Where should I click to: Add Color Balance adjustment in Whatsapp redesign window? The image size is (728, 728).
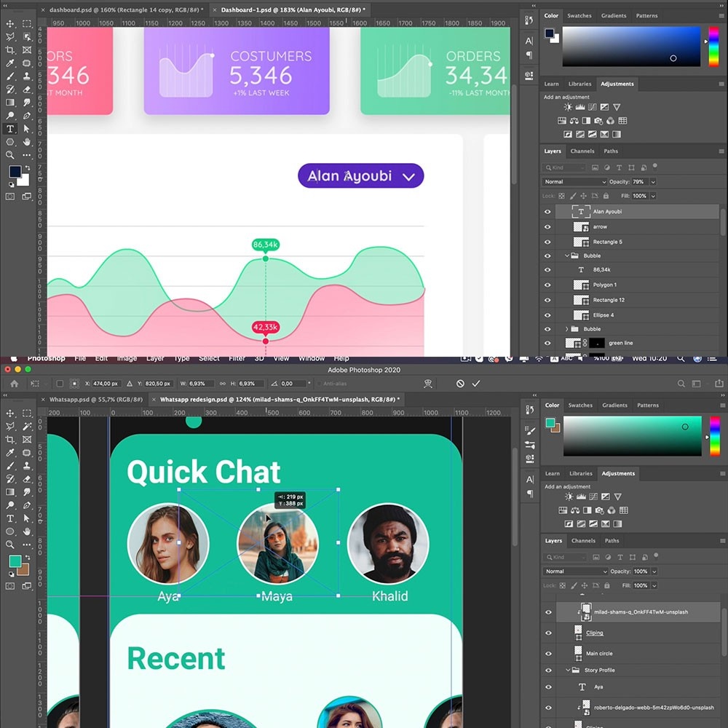tap(575, 510)
